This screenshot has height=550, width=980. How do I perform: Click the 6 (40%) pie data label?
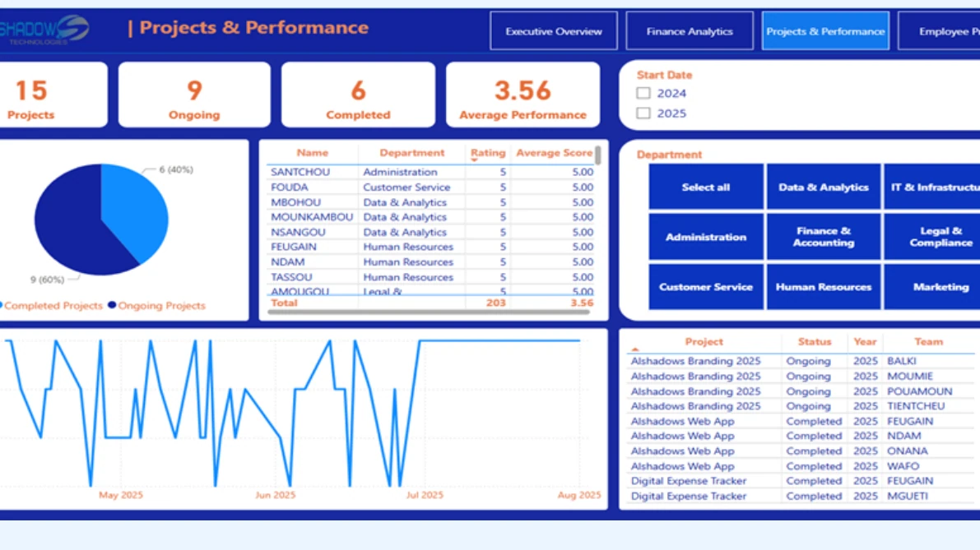coord(176,170)
